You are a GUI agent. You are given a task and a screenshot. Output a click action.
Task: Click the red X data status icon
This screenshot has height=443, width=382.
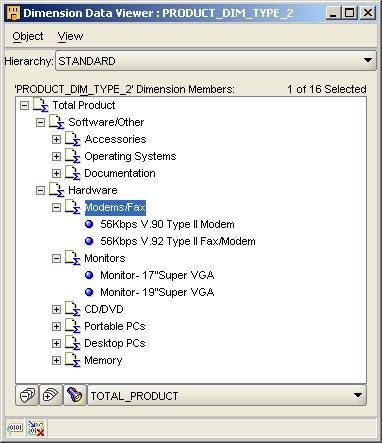36,428
